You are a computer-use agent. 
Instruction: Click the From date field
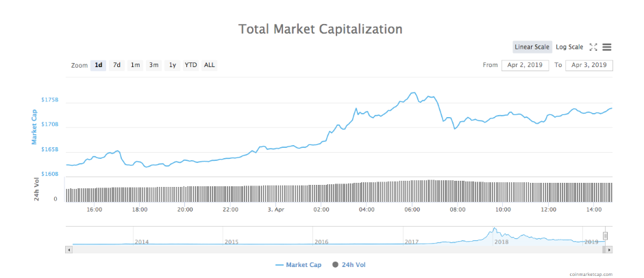(x=524, y=65)
